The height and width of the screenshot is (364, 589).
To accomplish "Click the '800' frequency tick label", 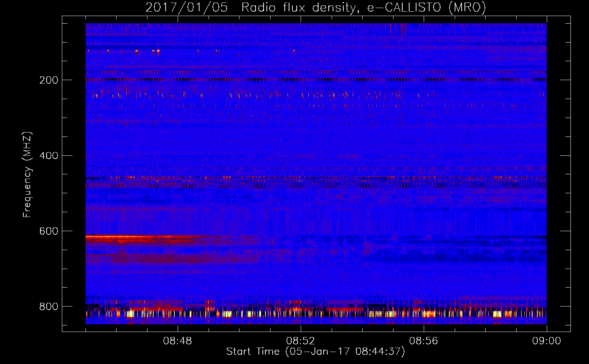I will pos(49,306).
